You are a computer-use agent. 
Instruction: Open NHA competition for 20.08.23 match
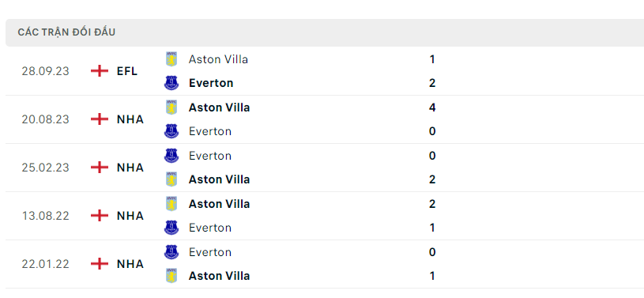click(130, 119)
